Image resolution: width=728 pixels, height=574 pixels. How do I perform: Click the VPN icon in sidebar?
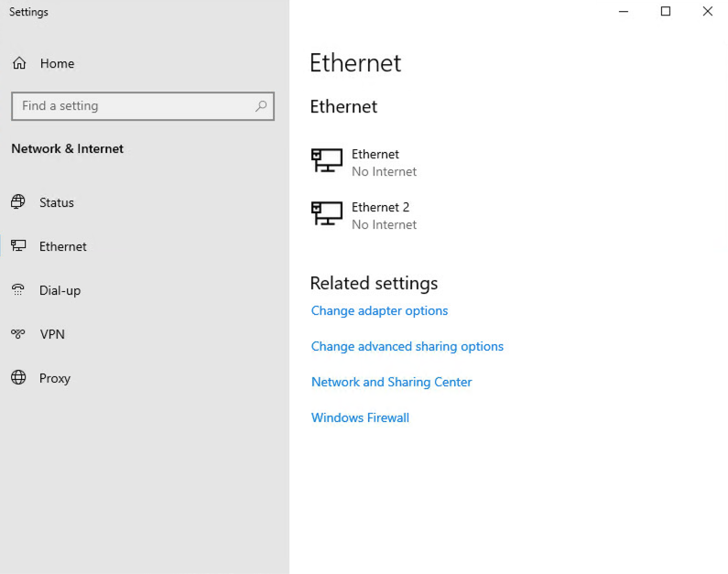click(x=18, y=333)
